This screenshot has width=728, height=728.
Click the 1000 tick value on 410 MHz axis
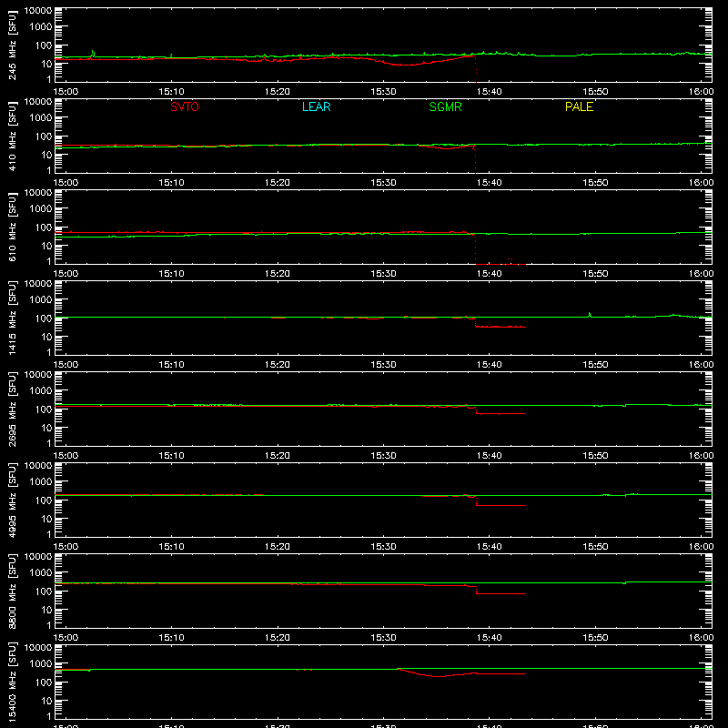pos(41,117)
